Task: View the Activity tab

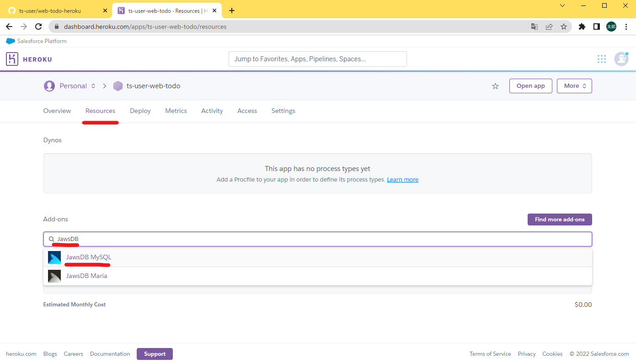Action: click(212, 111)
